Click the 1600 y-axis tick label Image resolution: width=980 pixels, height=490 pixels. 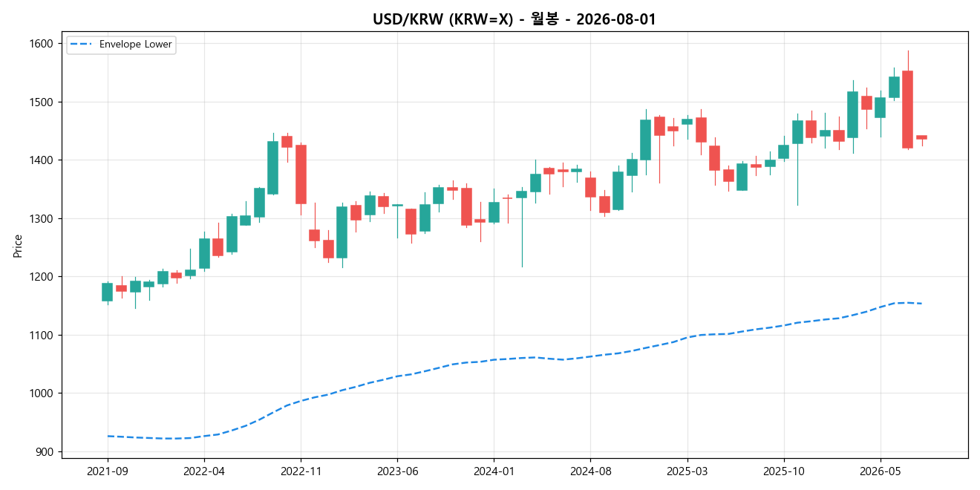(x=42, y=44)
